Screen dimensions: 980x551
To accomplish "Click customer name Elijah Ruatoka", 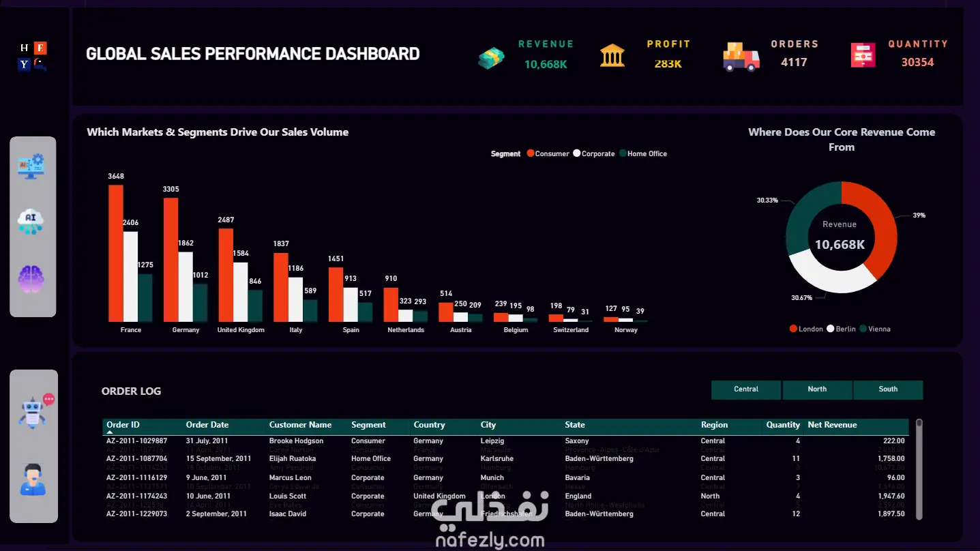I will [292, 459].
